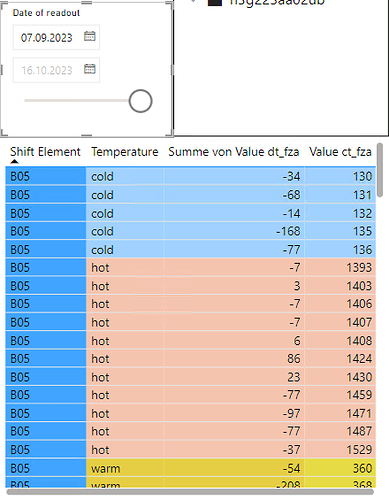Select the cold row with value 130
The height and width of the screenshot is (500, 389).
[x=191, y=176]
